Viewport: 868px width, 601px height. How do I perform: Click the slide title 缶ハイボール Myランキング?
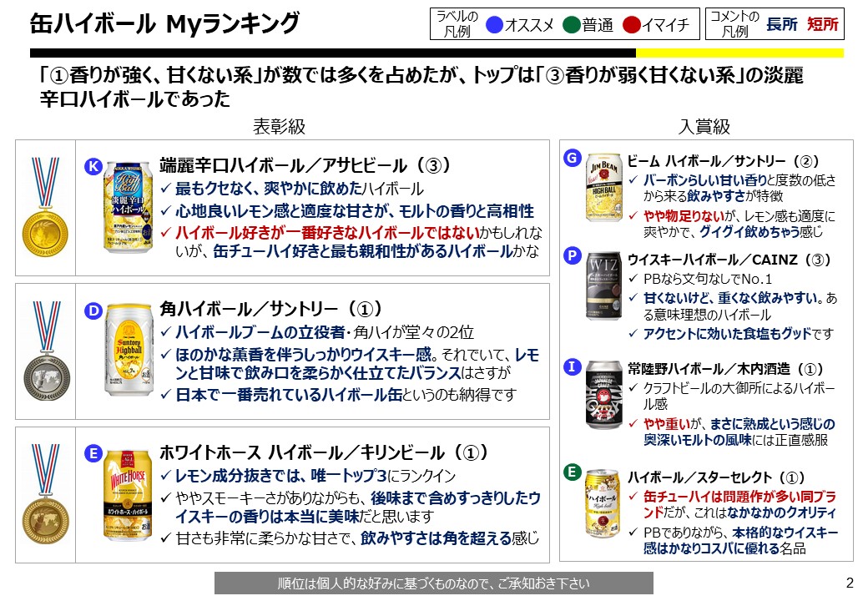pos(164,23)
